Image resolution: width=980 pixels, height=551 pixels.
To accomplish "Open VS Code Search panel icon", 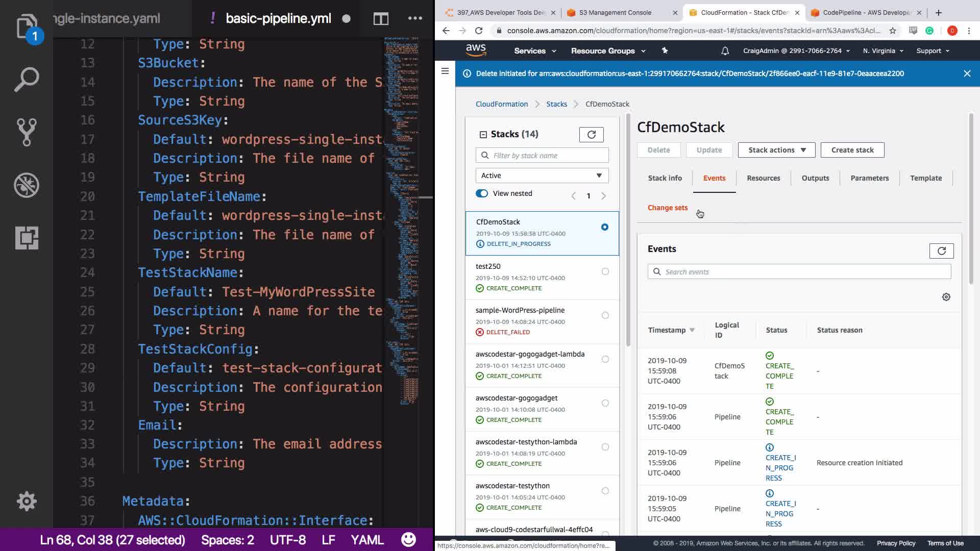I will [x=27, y=79].
